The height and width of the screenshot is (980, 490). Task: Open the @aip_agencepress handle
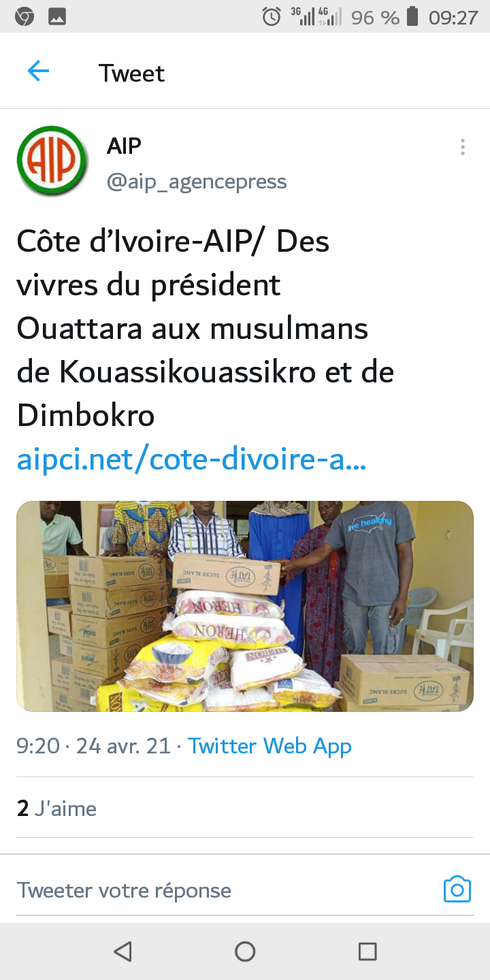click(x=197, y=182)
